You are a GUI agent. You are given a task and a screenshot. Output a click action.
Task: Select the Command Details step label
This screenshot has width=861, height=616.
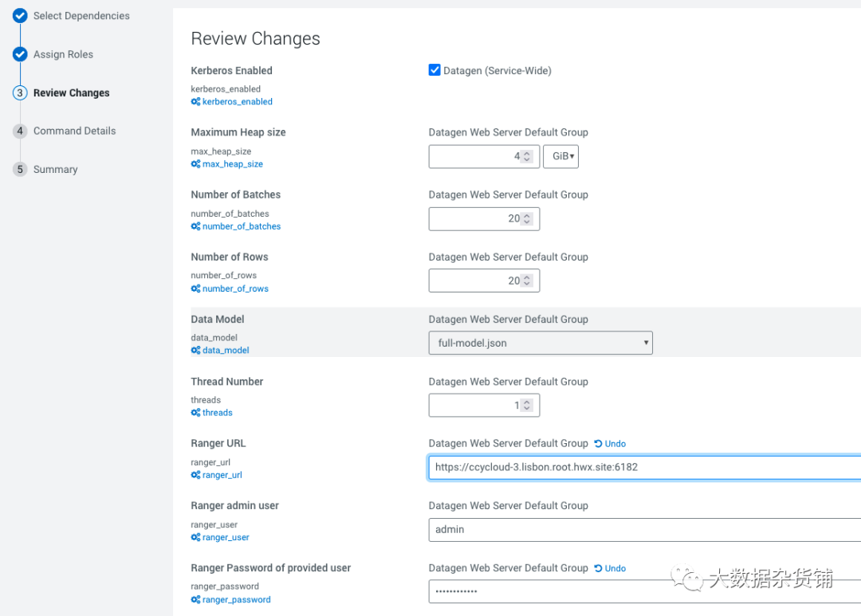pos(75,131)
